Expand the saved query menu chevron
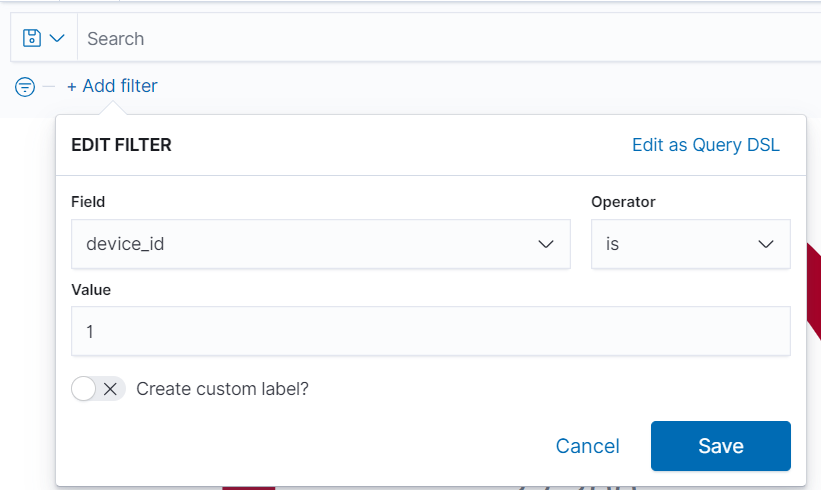Viewport: 821px width, 490px height. (57, 38)
